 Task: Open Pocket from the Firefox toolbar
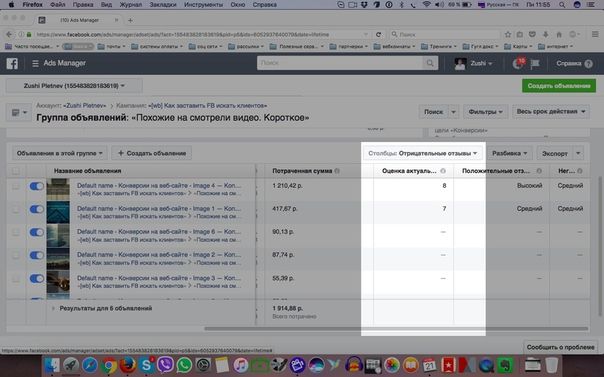pyautogui.click(x=532, y=35)
